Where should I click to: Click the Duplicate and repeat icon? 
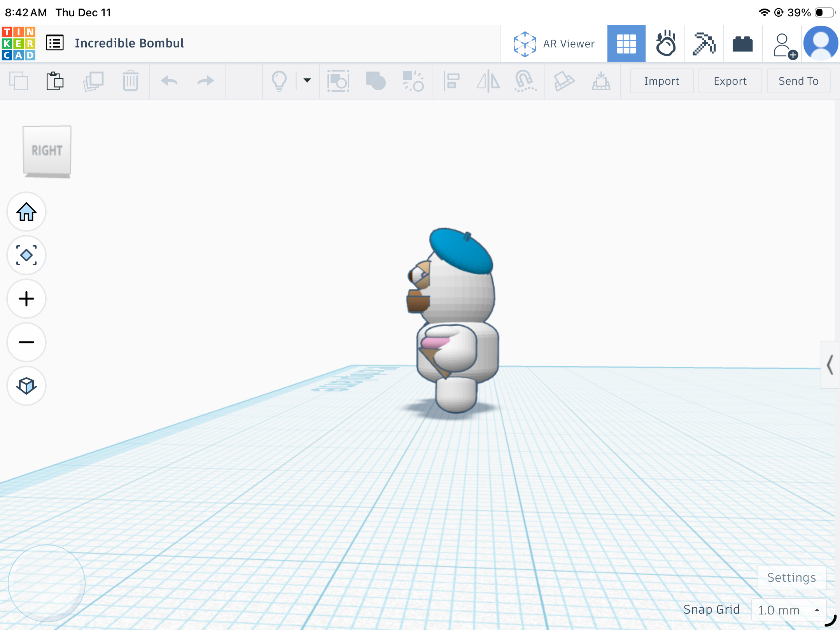93,81
